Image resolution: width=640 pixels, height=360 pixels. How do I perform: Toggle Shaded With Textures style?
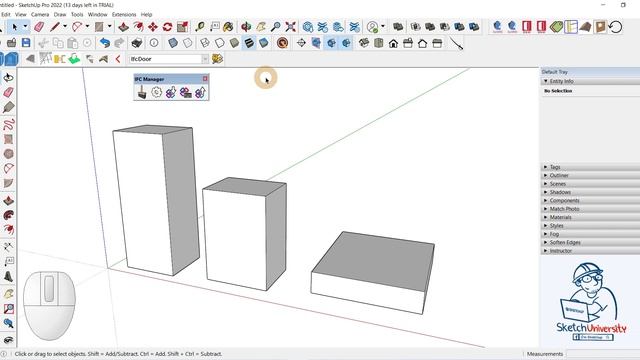coord(249,42)
